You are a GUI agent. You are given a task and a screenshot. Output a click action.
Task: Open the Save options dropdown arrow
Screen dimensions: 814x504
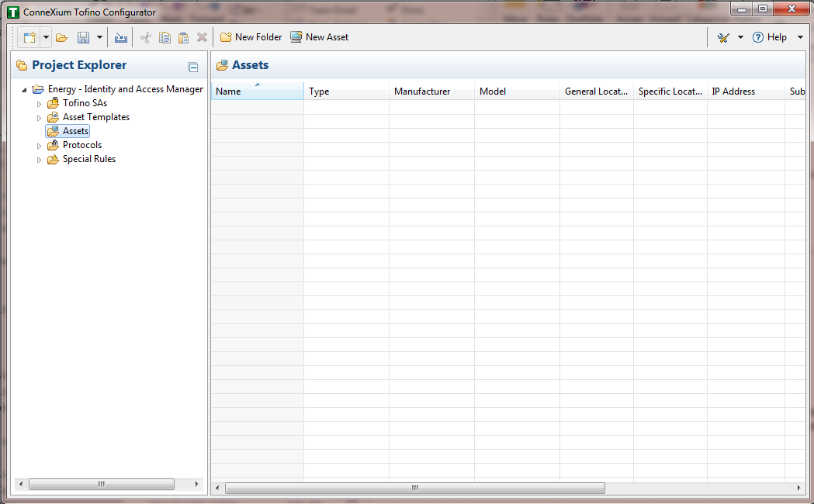[x=99, y=37]
